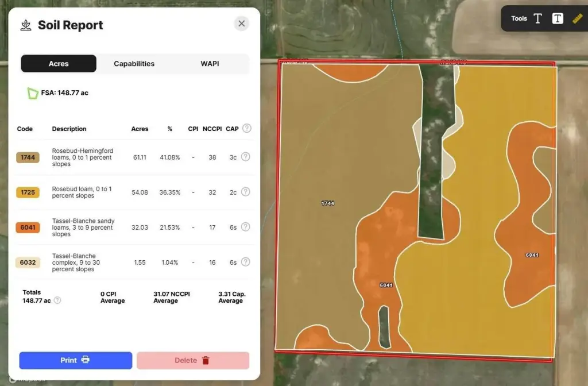Click the 36.35% percentage value

[x=170, y=192]
